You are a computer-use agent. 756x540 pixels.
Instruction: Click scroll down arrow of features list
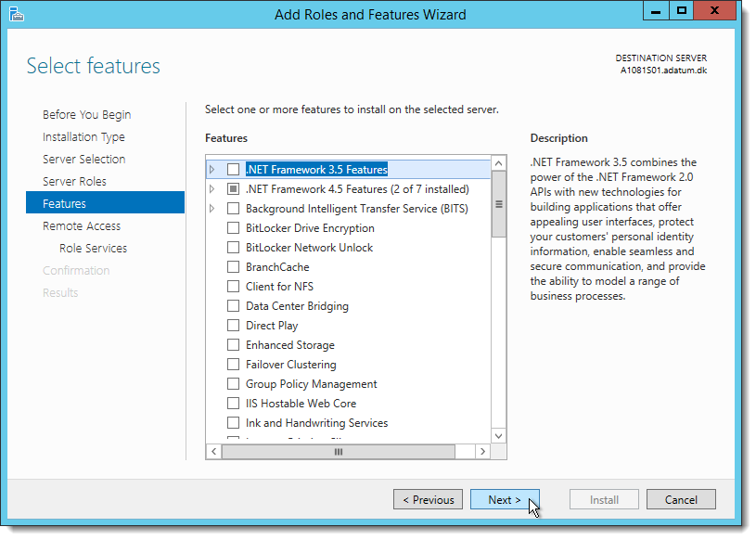pos(498,436)
